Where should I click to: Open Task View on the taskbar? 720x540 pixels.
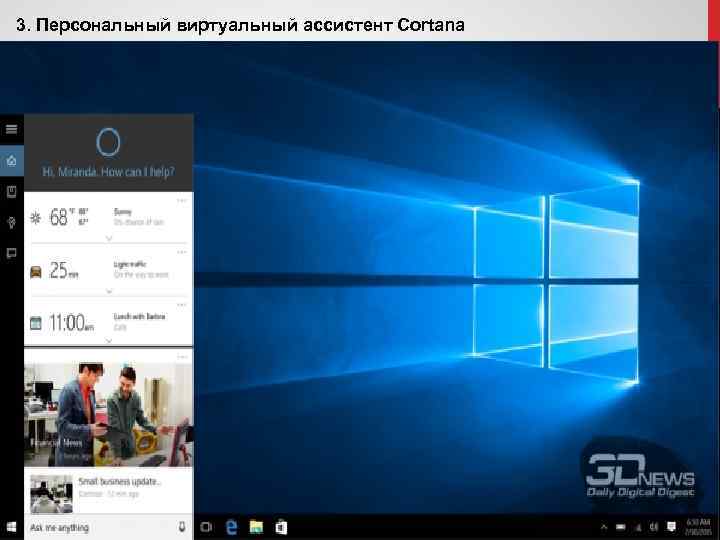(207, 527)
